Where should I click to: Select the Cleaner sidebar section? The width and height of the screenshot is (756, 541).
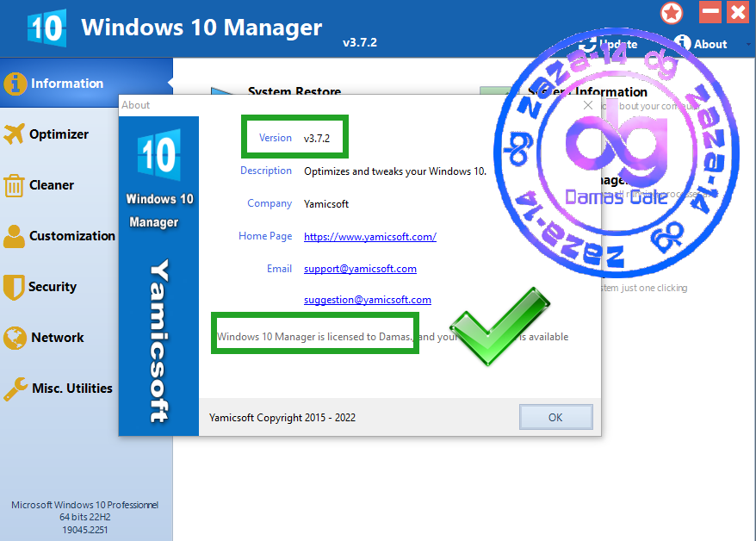pyautogui.click(x=52, y=185)
